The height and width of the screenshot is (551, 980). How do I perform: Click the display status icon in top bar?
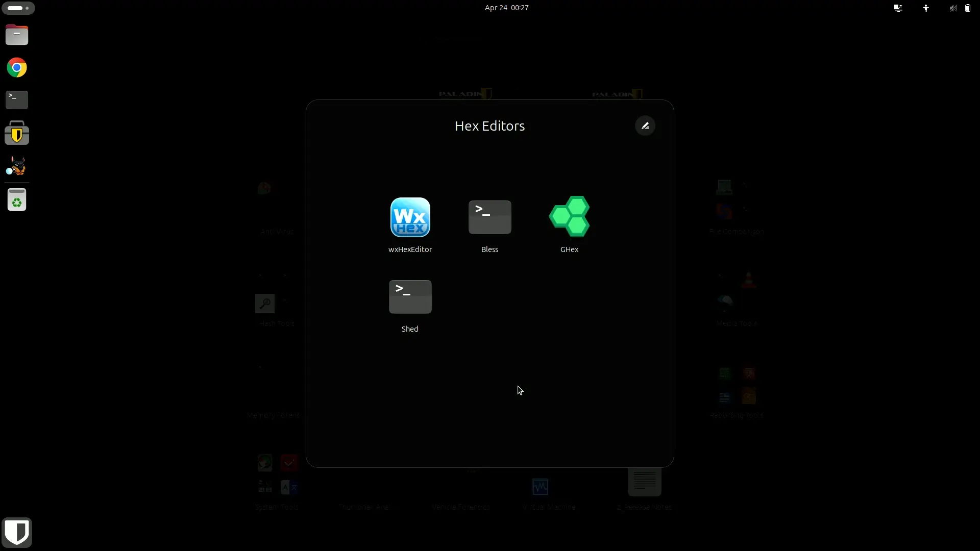pos(898,8)
